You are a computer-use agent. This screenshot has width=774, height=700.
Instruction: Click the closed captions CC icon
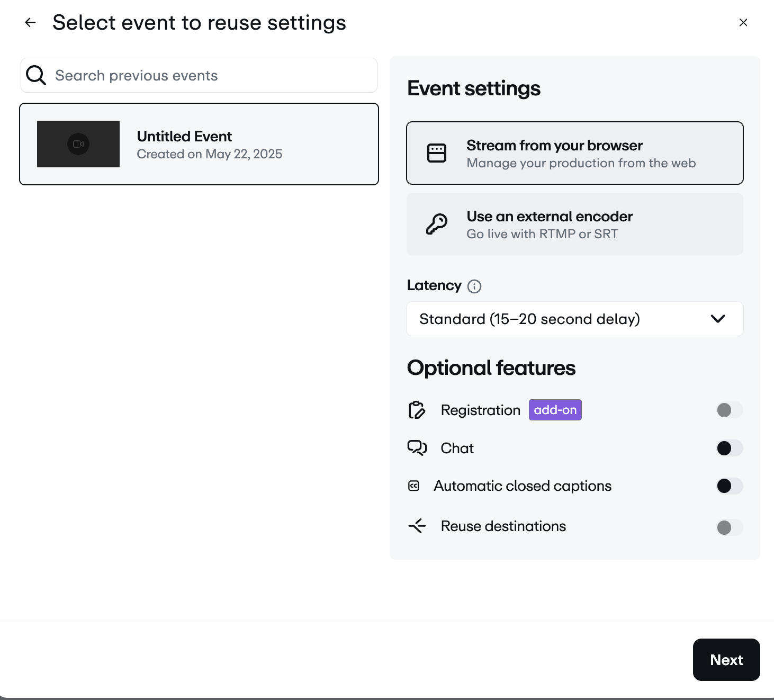tap(414, 486)
